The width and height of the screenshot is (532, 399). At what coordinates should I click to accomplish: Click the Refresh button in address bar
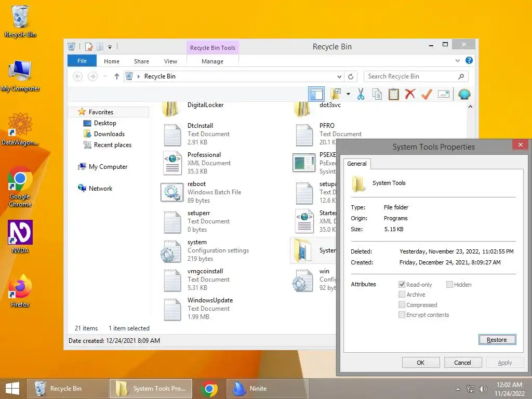coord(351,76)
